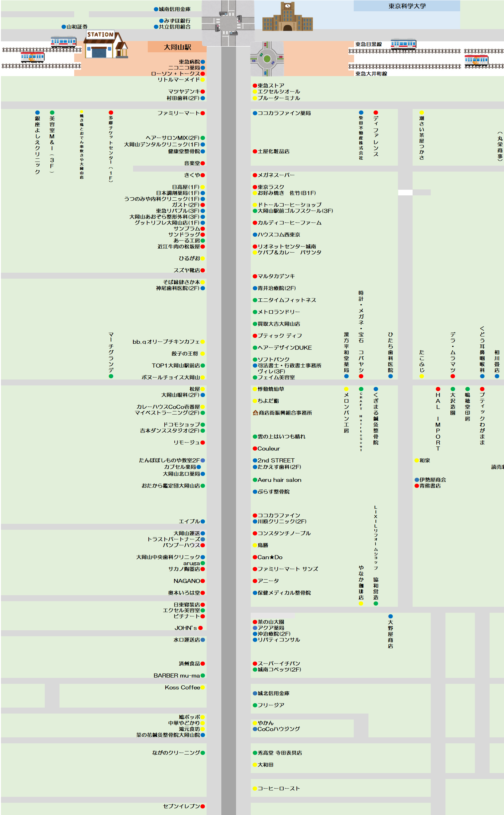Click the 茶の山大園 entry
The height and width of the screenshot is (815, 504).
(x=269, y=622)
